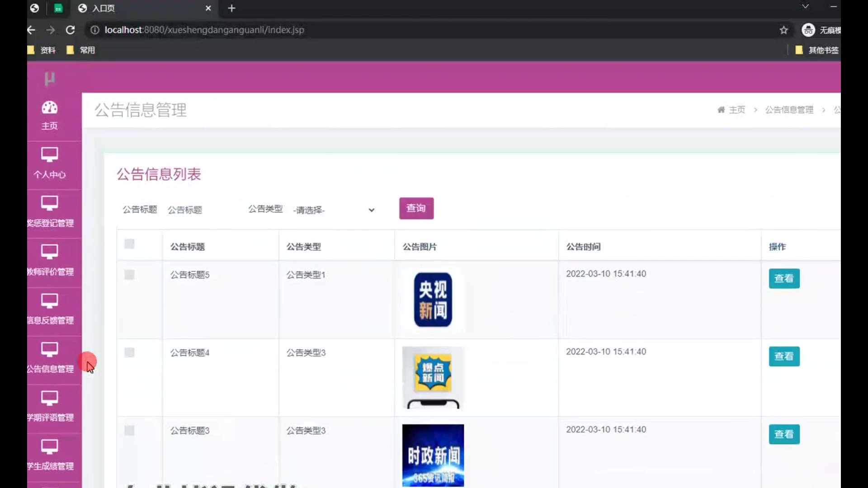Bookmark page with the star icon
The width and height of the screenshot is (868, 488).
click(x=783, y=30)
